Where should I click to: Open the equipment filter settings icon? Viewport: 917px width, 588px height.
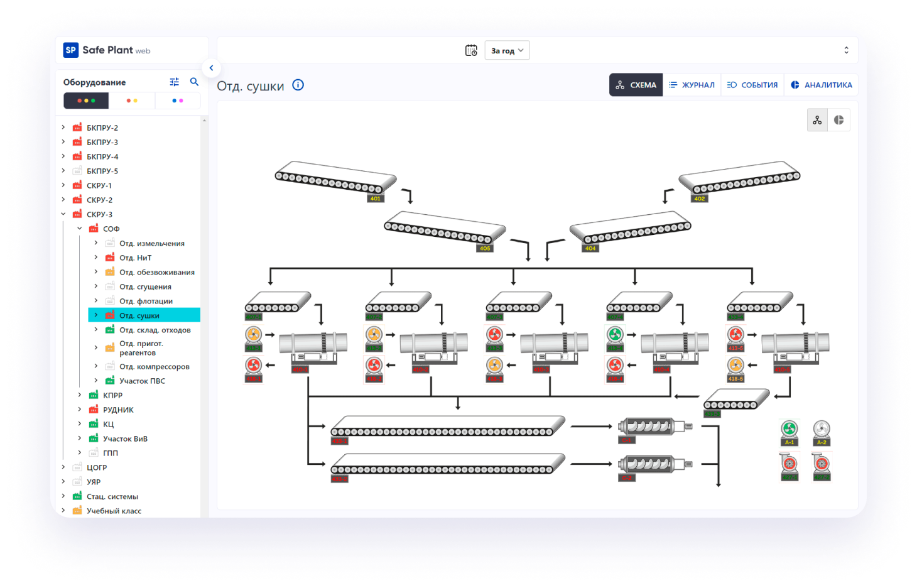click(x=175, y=82)
